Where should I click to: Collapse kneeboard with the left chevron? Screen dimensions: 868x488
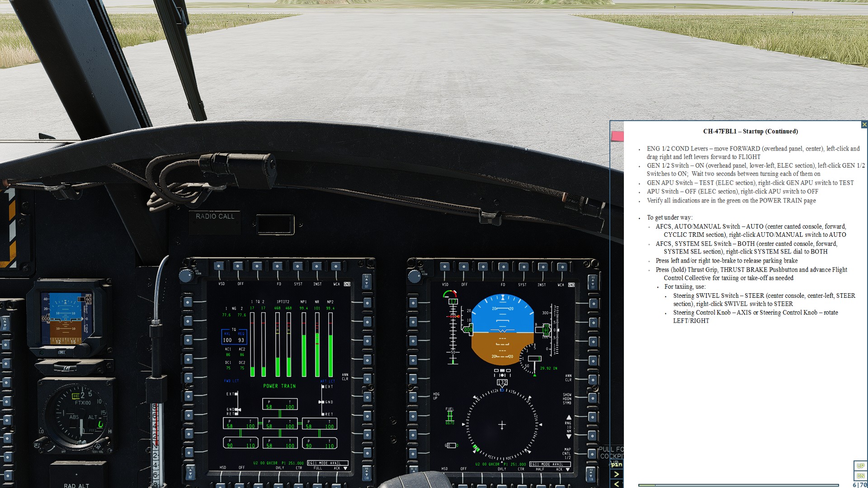[616, 484]
